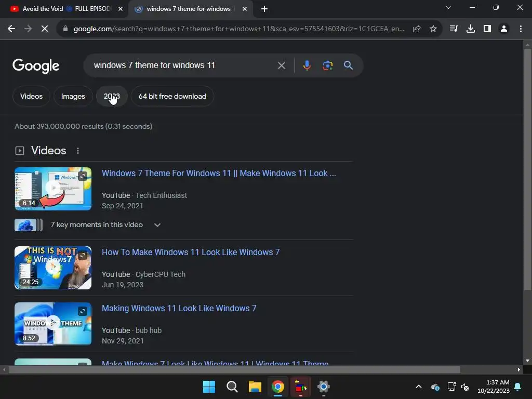The width and height of the screenshot is (532, 399).
Task: Open Make Windows 7 Look Like Windows 11 link
Action: [x=215, y=363]
